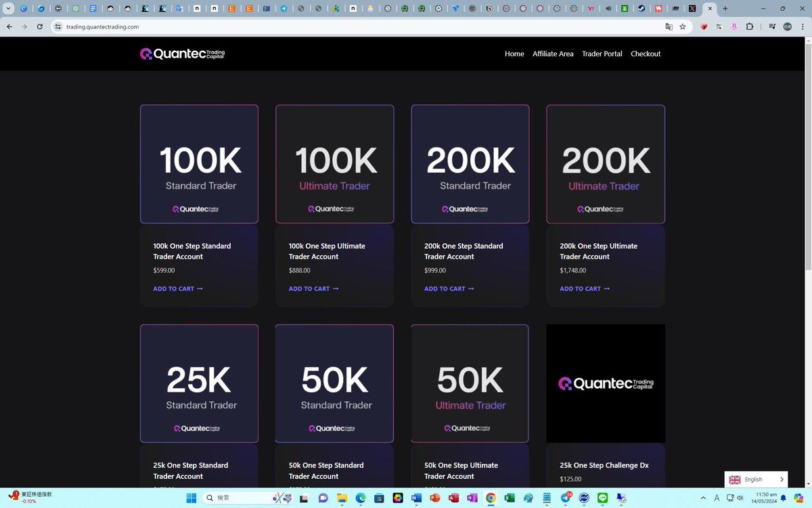
Task: Reload the current page
Action: 40,26
